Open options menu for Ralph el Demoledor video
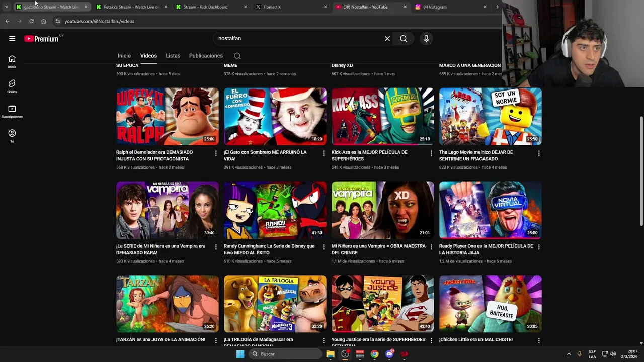Screen dimensions: 644x362 click(216, 153)
